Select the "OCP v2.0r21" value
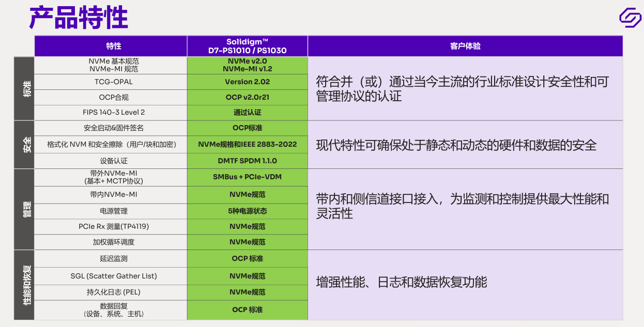This screenshot has width=644, height=327. 247,97
